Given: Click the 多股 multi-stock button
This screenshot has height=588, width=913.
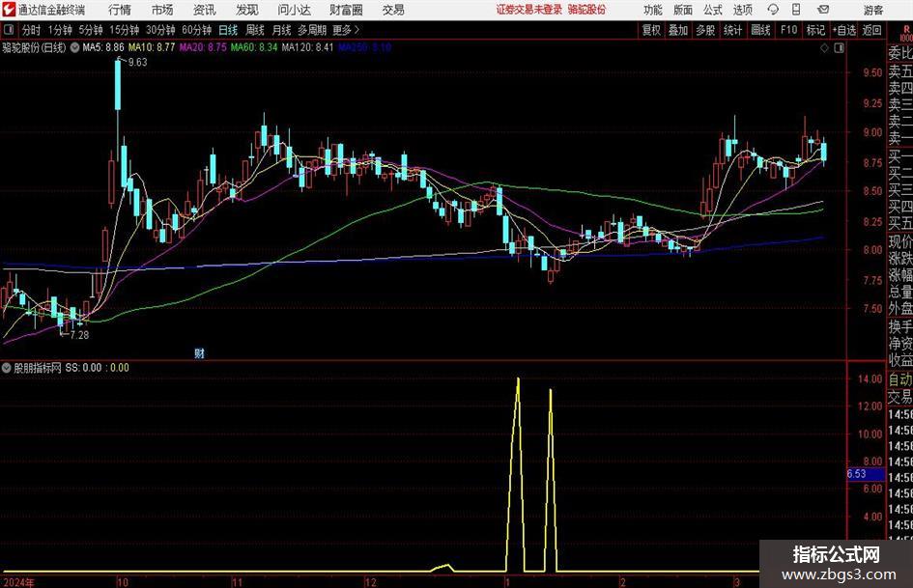Looking at the screenshot, I should point(705,30).
